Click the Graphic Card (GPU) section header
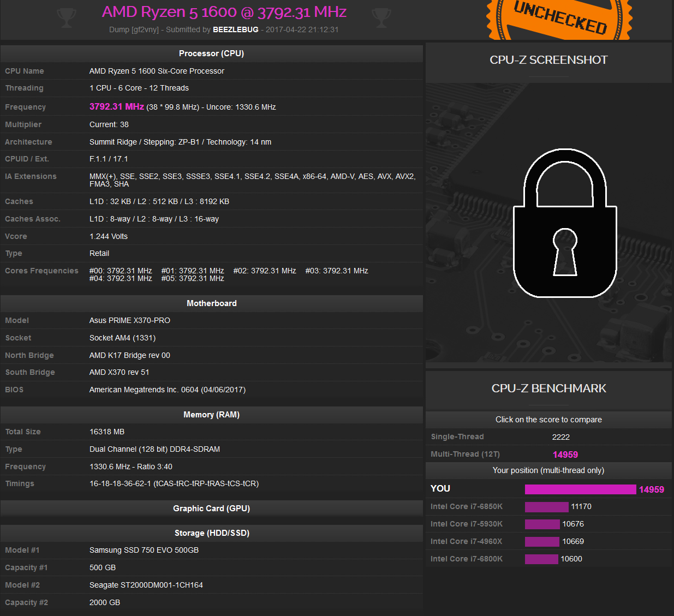674x616 pixels. click(x=212, y=509)
